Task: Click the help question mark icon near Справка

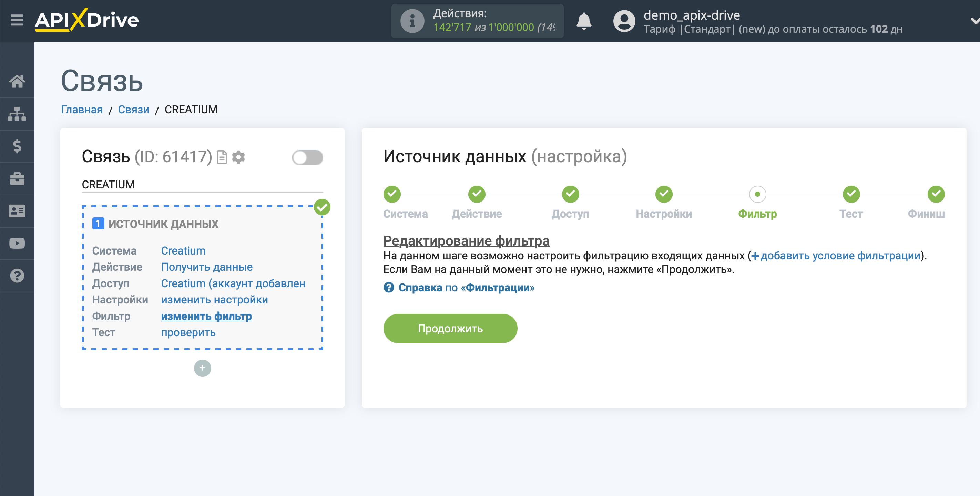Action: [x=389, y=288]
